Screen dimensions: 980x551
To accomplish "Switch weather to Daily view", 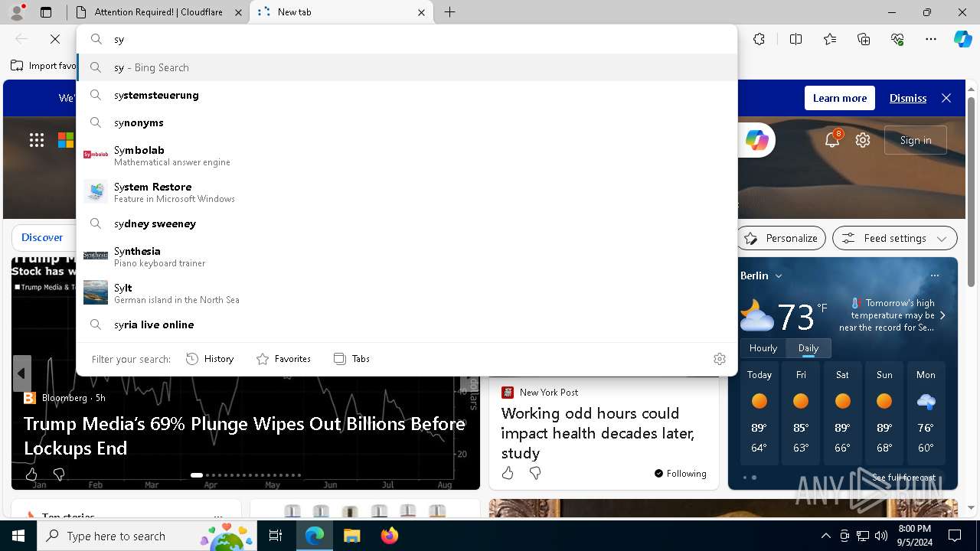I will click(808, 348).
